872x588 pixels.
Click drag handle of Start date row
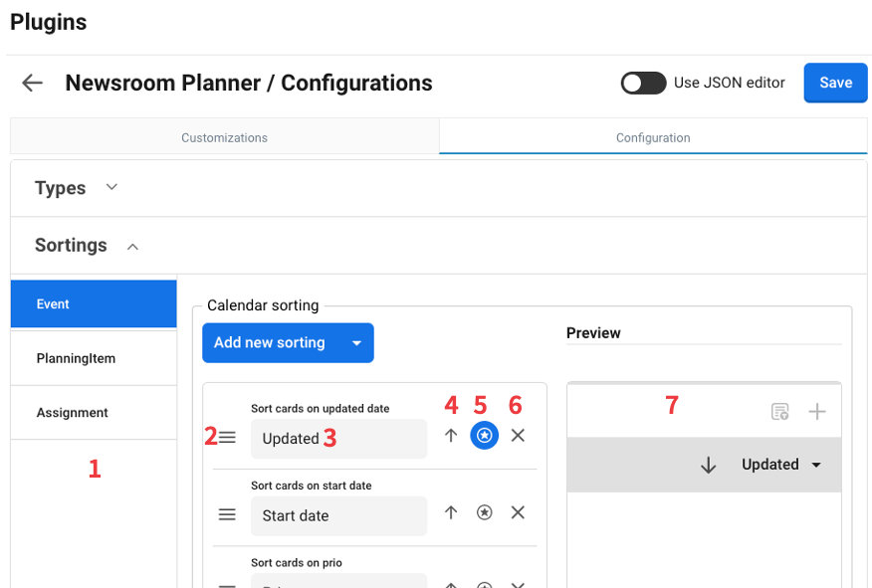pyautogui.click(x=227, y=513)
